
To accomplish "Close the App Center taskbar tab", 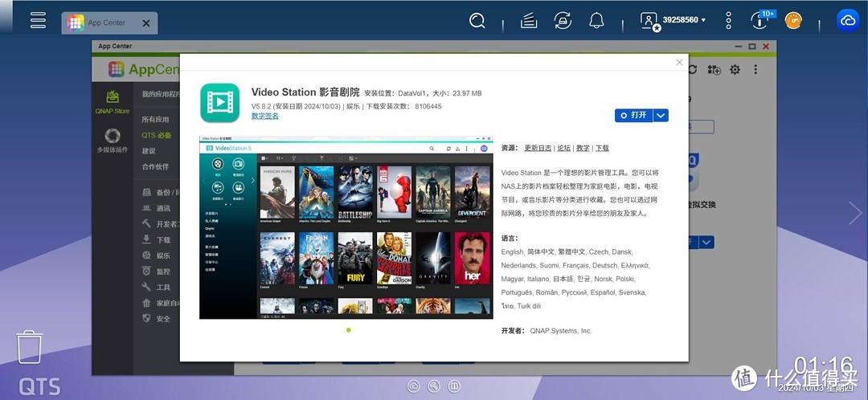I will (146, 23).
